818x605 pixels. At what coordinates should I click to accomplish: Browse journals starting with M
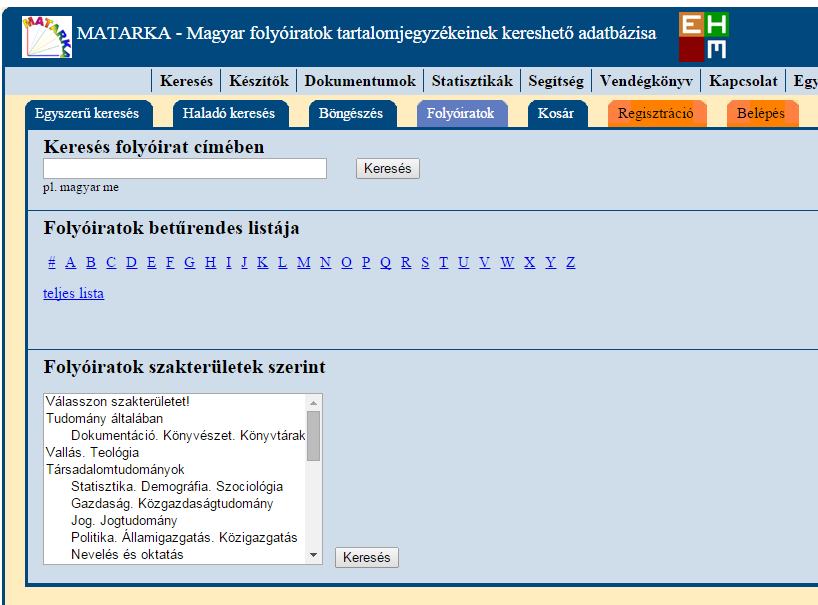pyautogui.click(x=304, y=262)
